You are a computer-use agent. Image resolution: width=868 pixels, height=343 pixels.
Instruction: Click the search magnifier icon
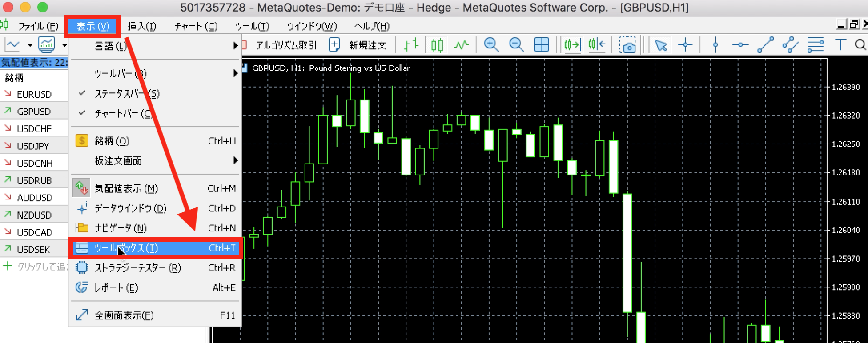pyautogui.click(x=860, y=45)
